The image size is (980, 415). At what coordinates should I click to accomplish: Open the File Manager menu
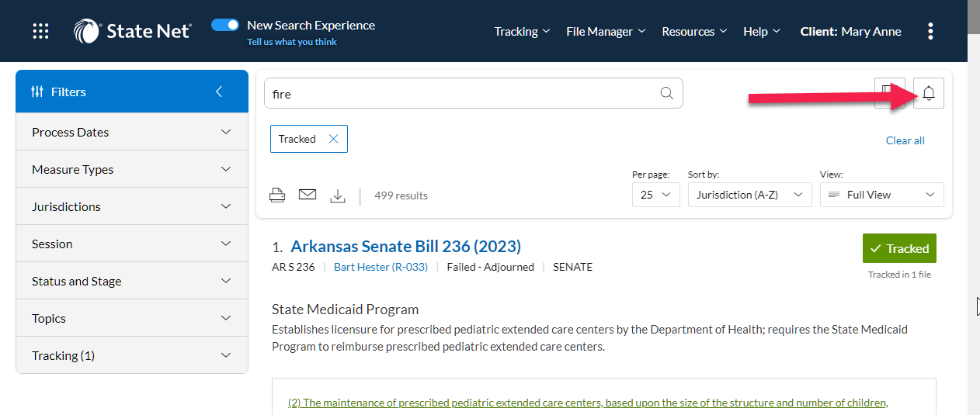coord(606,31)
